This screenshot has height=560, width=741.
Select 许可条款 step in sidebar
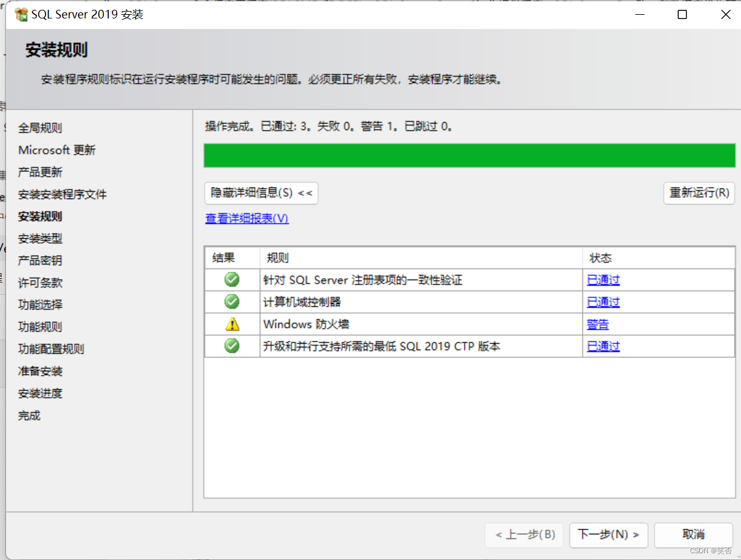pos(40,282)
